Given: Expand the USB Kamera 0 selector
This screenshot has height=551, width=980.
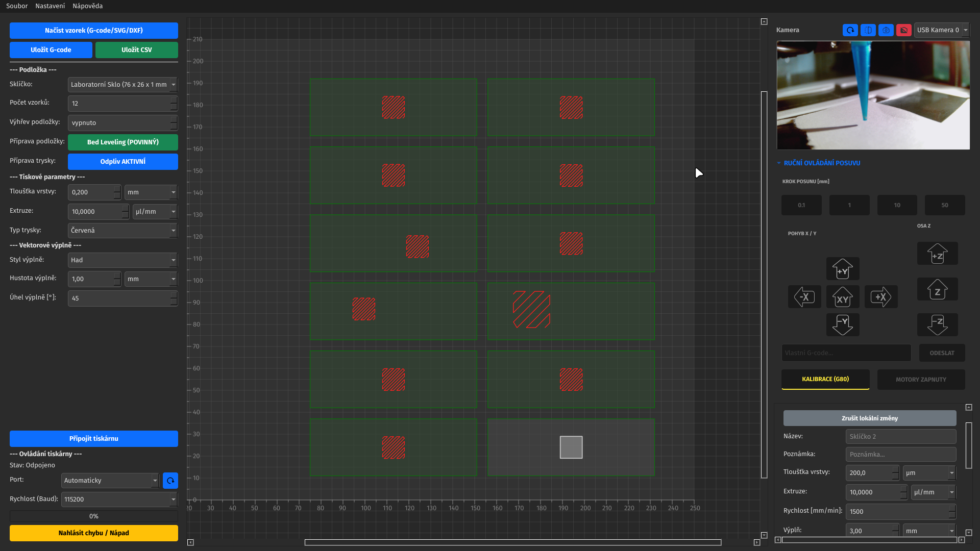Looking at the screenshot, I should 942,30.
